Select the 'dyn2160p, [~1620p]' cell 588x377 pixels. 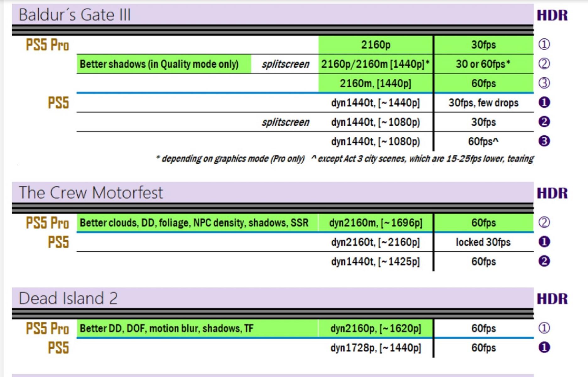[375, 329]
